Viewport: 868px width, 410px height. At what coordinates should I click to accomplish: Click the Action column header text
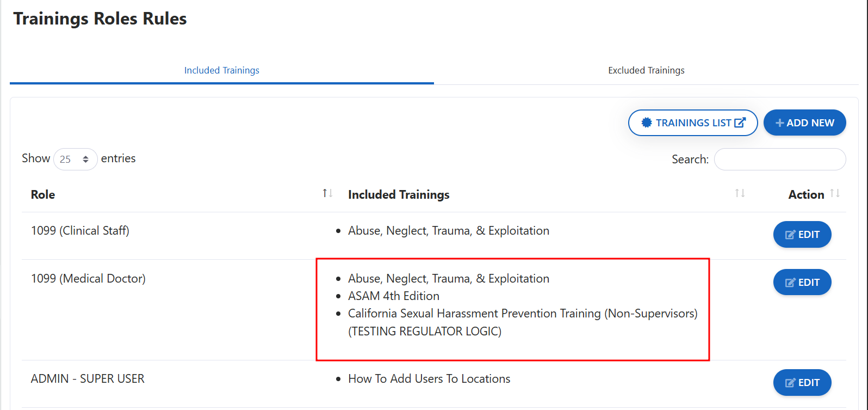pyautogui.click(x=806, y=194)
